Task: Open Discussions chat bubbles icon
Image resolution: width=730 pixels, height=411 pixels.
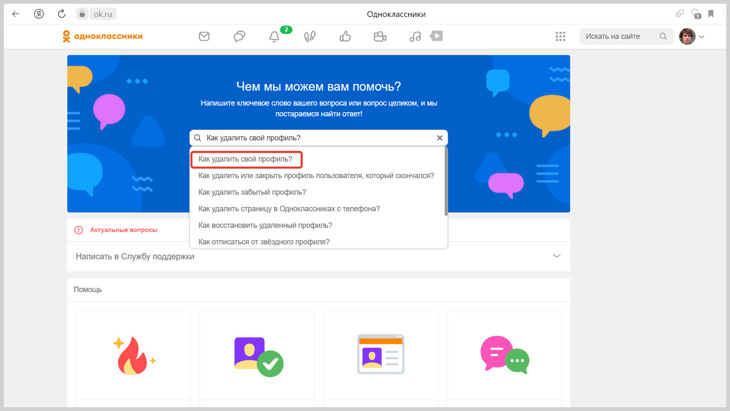Action: (x=239, y=36)
